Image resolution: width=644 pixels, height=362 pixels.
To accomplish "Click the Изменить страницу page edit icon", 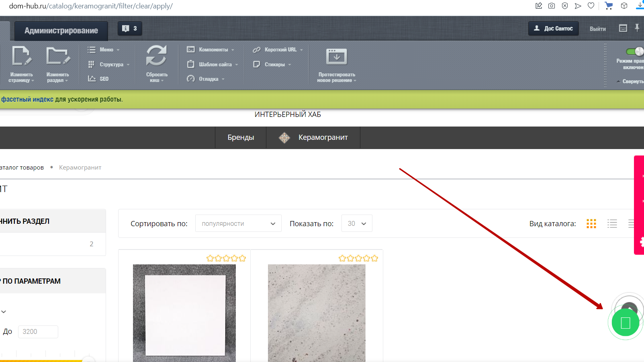I will 21,56.
